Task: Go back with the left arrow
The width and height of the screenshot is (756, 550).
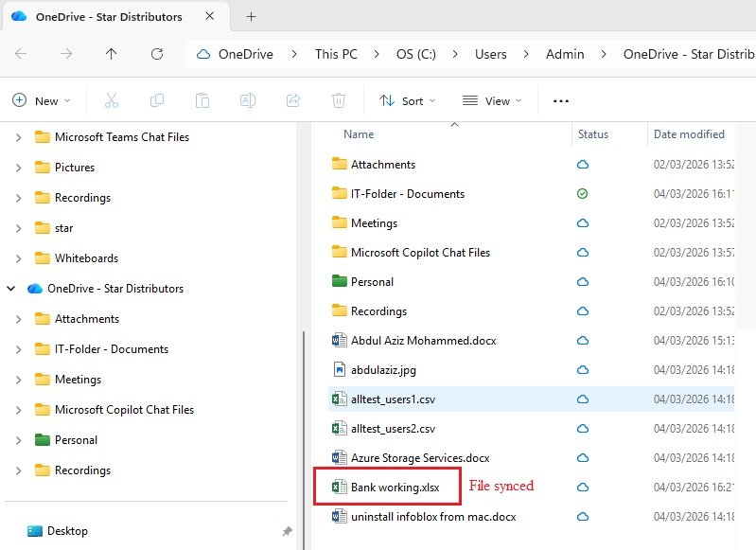Action: tap(21, 54)
